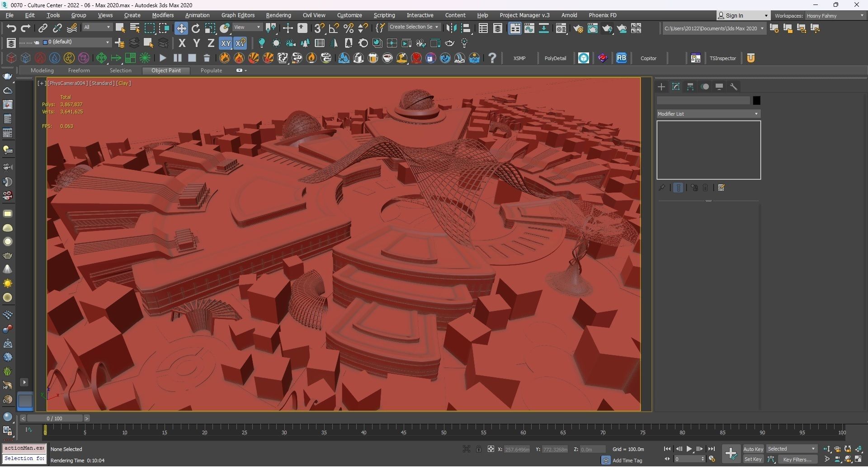Open the Create Selection Set dropdown
Screen dimensions: 868x470
pyautogui.click(x=414, y=27)
